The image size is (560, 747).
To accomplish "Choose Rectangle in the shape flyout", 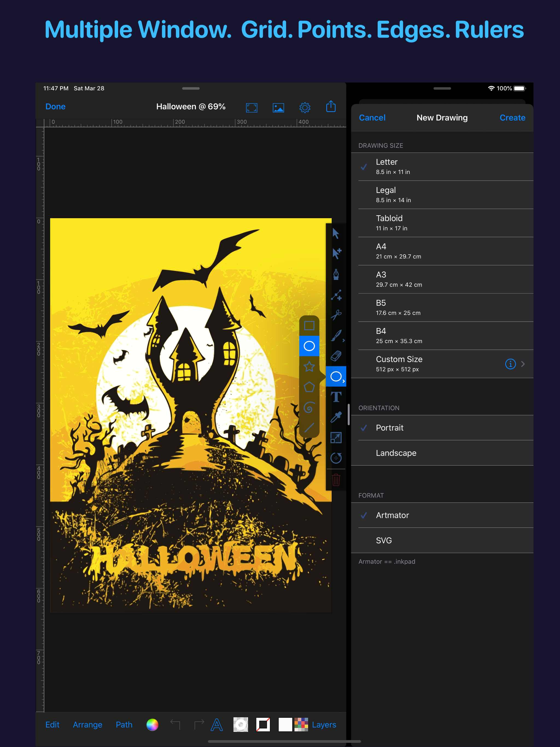I will pyautogui.click(x=309, y=326).
